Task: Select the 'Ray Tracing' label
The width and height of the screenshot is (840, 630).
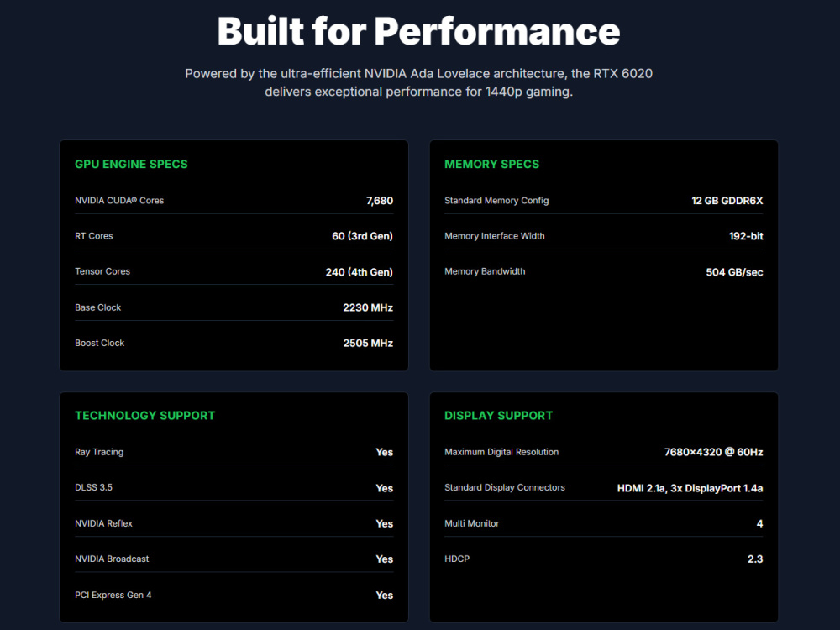Action: click(99, 452)
